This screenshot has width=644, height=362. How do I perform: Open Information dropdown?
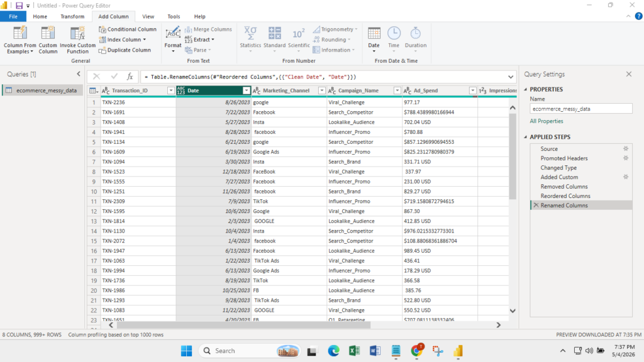click(334, 50)
